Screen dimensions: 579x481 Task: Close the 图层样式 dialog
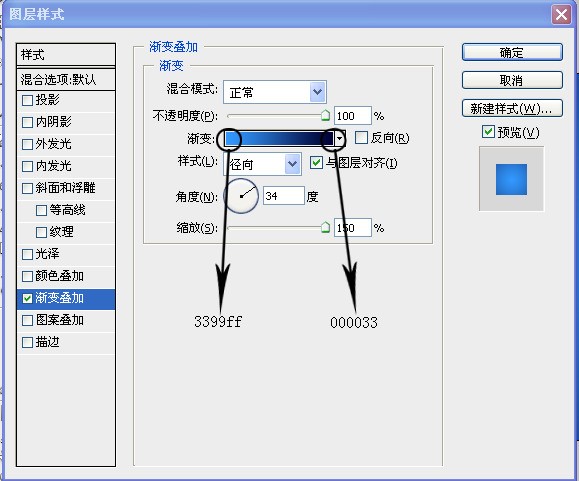tap(561, 15)
